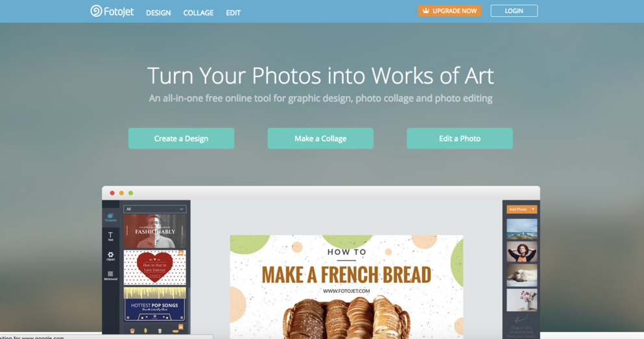Screen dimensions: 644x339
Task: Go to the EDIT menu item
Action: click(233, 13)
